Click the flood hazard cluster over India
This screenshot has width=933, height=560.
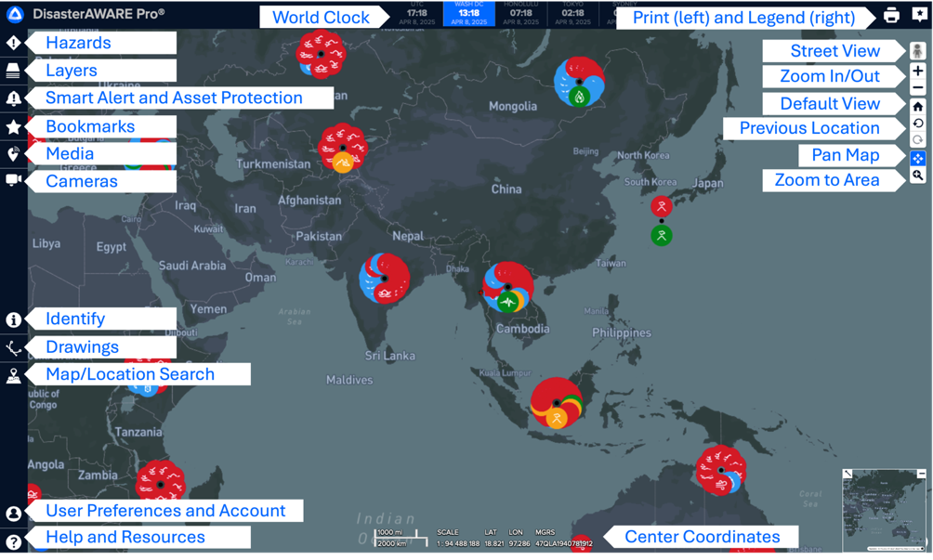385,279
